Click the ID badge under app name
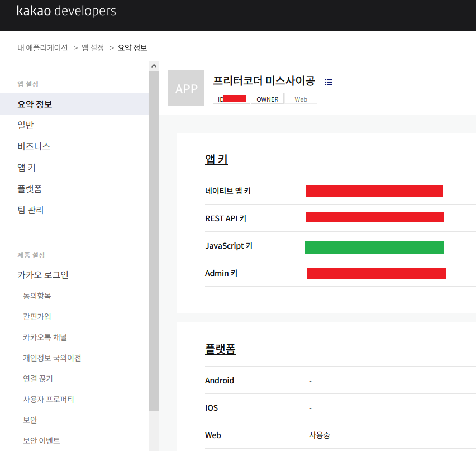The width and height of the screenshot is (476, 466). 232,99
